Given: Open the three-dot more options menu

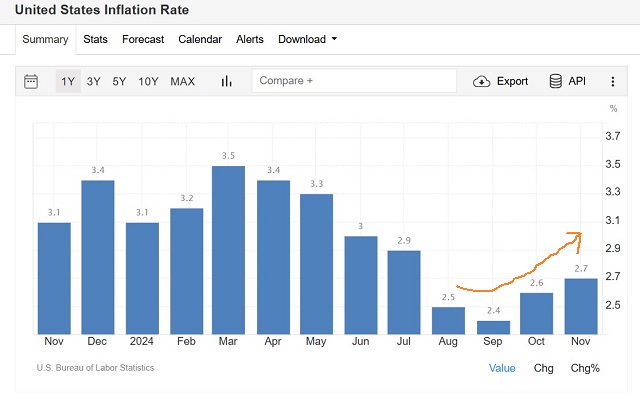Looking at the screenshot, I should [x=613, y=82].
